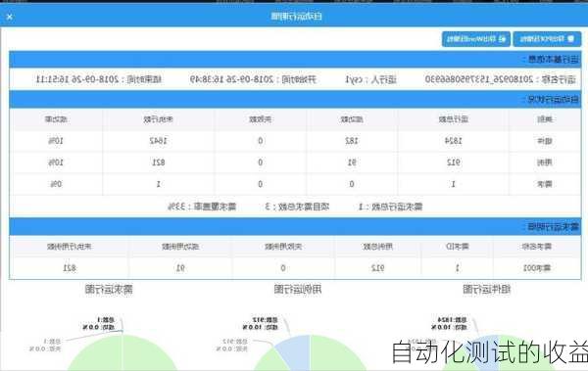Image resolution: width=588 pixels, height=371 pixels.
Task: Select the test case row success count 91
Action: pos(352,162)
